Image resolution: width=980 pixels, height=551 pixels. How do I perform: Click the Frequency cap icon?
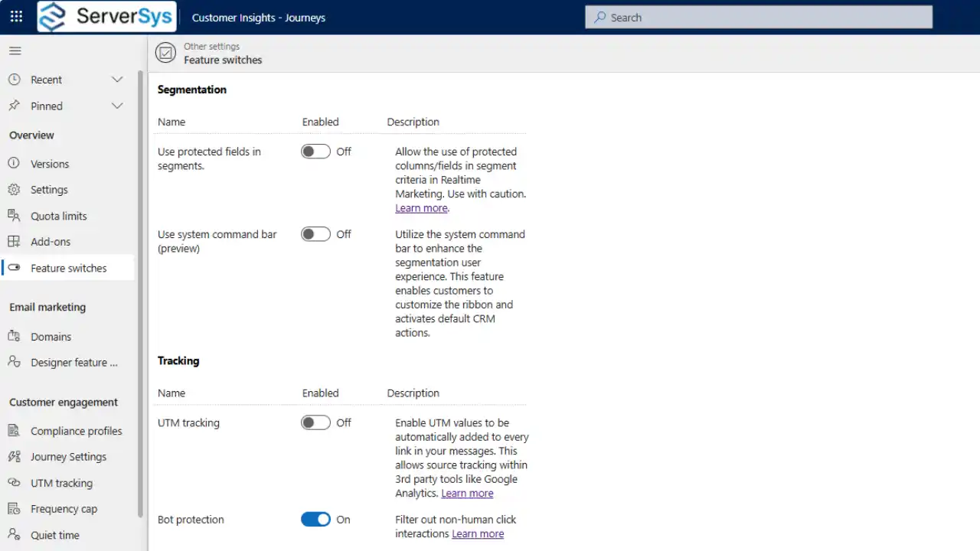click(x=14, y=509)
